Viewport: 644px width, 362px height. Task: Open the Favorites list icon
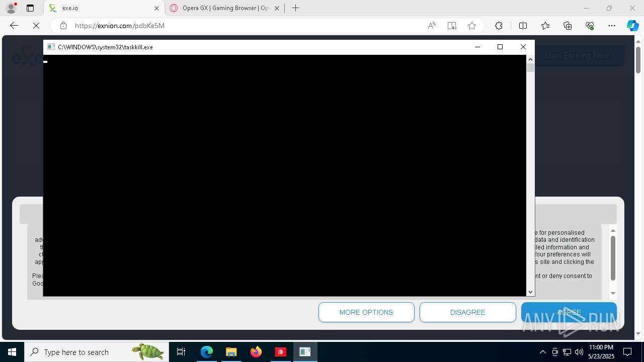(x=545, y=26)
